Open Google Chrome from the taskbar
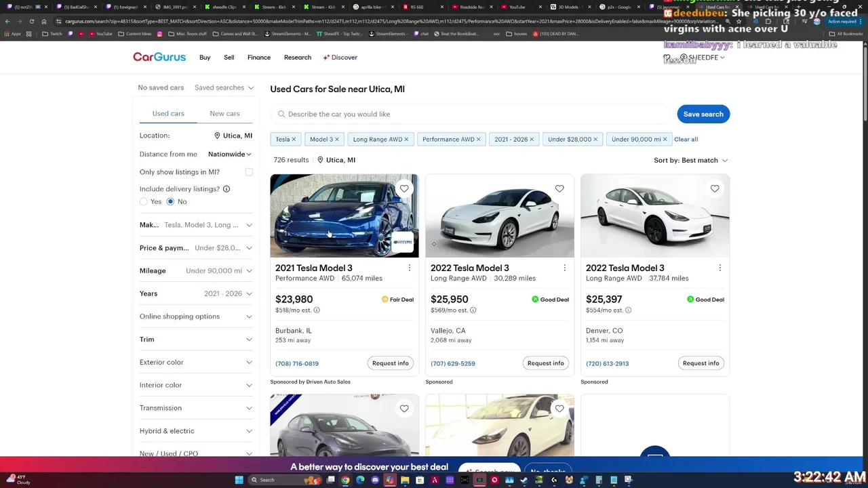The image size is (868, 488). 345,480
